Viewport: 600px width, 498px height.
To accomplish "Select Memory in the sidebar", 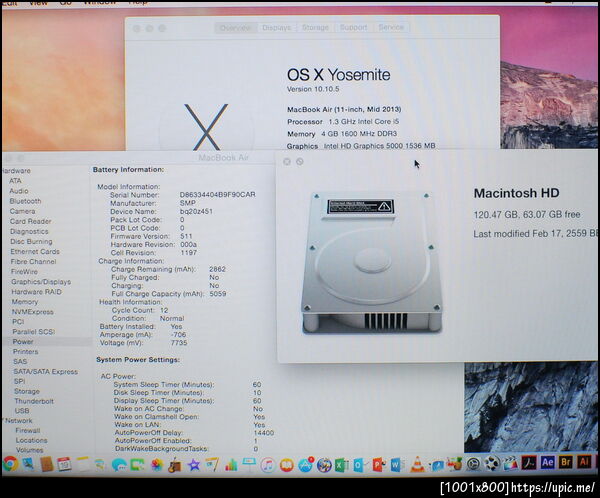I will click(25, 302).
